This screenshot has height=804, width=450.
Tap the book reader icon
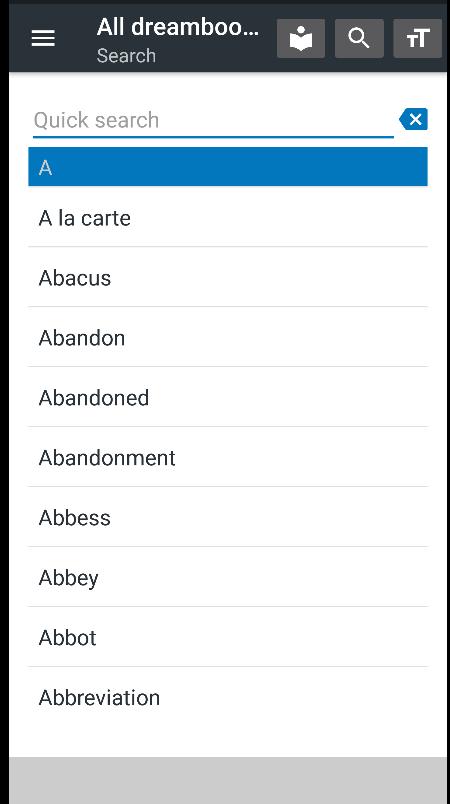click(x=301, y=38)
